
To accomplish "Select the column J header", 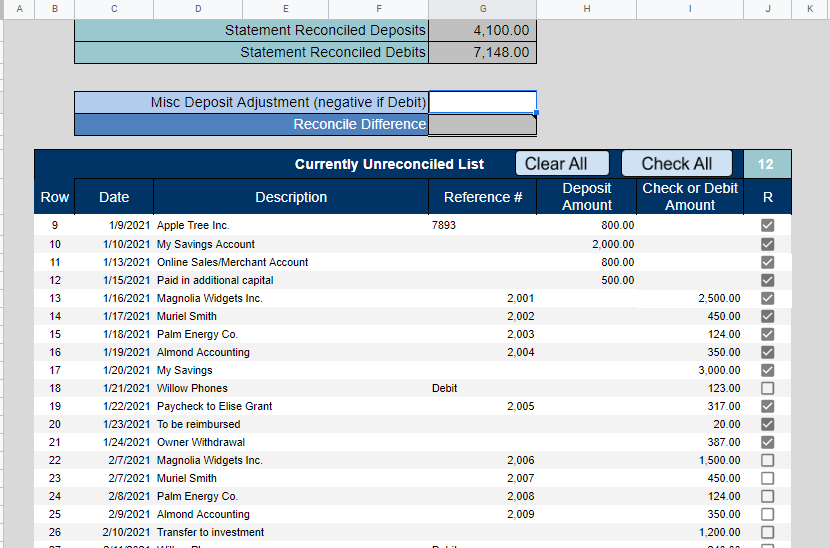I will coord(768,9).
